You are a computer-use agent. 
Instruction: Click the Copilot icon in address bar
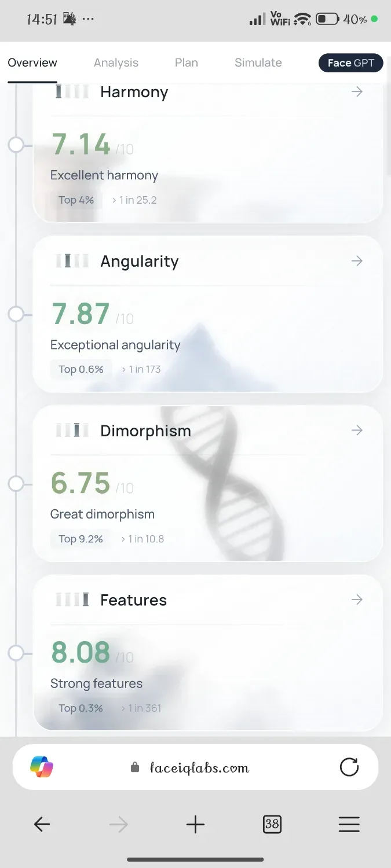42,767
